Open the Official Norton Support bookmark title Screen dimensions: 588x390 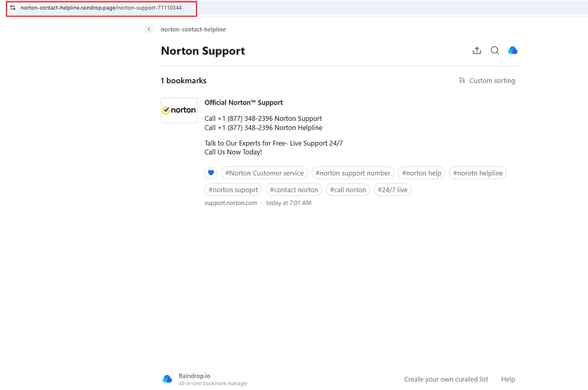tap(243, 103)
